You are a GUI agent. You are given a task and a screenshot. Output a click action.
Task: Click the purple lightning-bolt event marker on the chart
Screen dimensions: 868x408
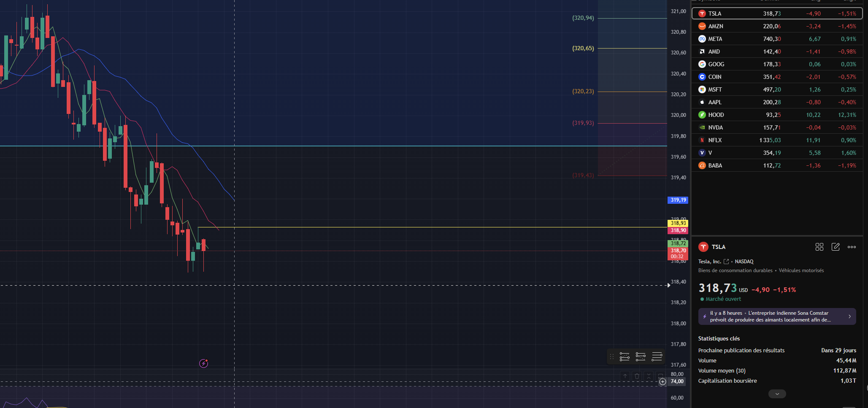[204, 363]
